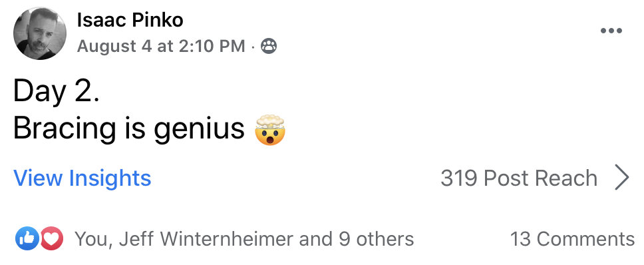Image resolution: width=644 pixels, height=265 pixels.
Task: Click the blue Like reaction icon
Action: pyautogui.click(x=27, y=238)
